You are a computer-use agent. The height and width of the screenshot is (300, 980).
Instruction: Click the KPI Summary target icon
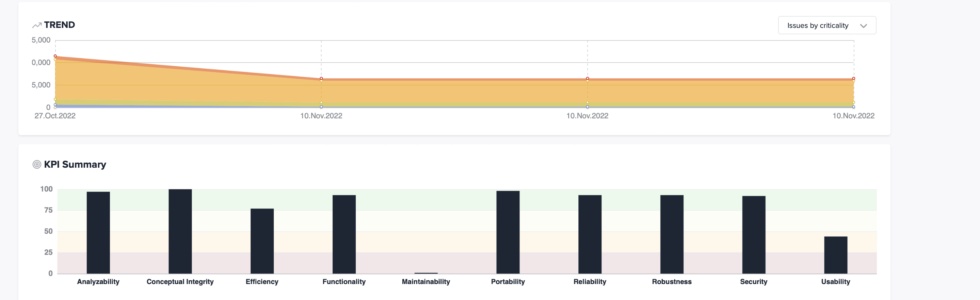point(37,164)
